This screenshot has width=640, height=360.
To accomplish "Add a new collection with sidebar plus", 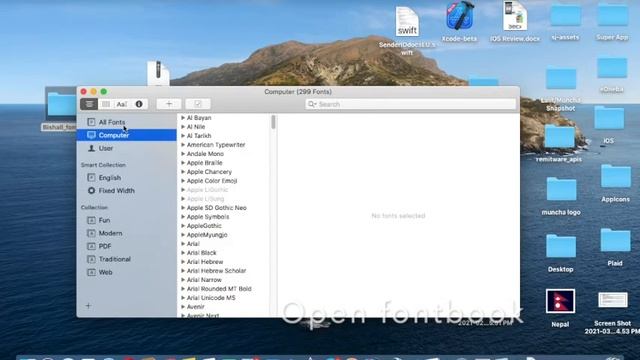I will point(88,306).
